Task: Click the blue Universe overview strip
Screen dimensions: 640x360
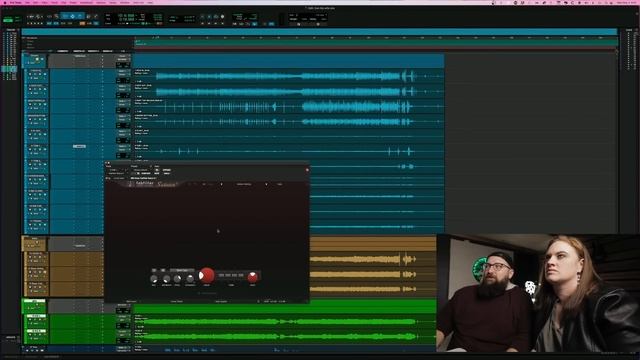Action: click(x=319, y=32)
